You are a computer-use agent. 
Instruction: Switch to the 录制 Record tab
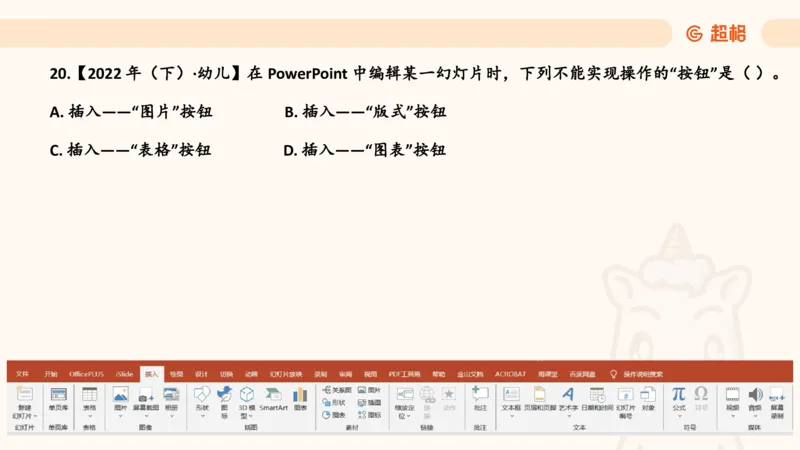pyautogui.click(x=320, y=374)
